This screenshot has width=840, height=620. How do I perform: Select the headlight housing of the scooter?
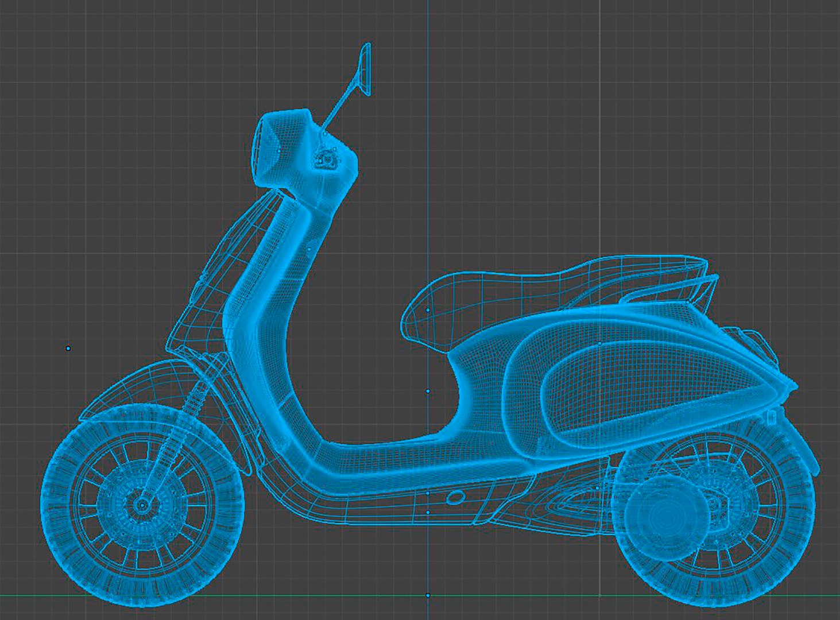pos(281,149)
